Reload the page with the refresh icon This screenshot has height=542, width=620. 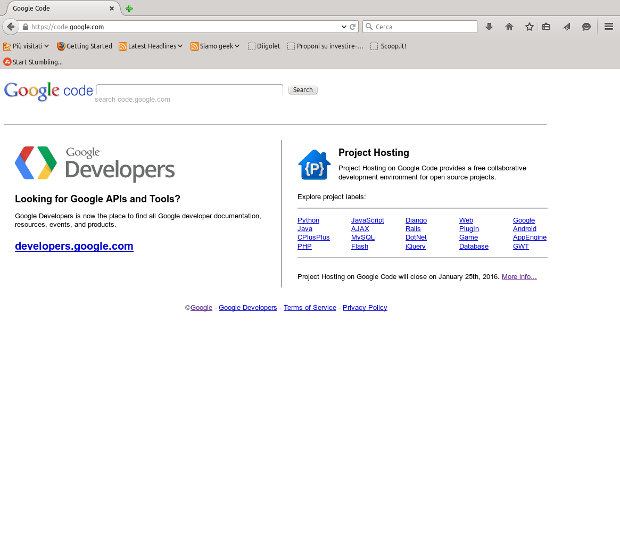353,27
